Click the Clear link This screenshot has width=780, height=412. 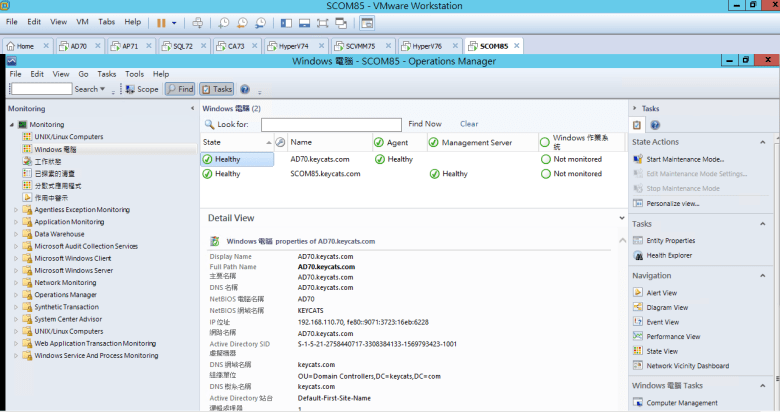click(468, 124)
